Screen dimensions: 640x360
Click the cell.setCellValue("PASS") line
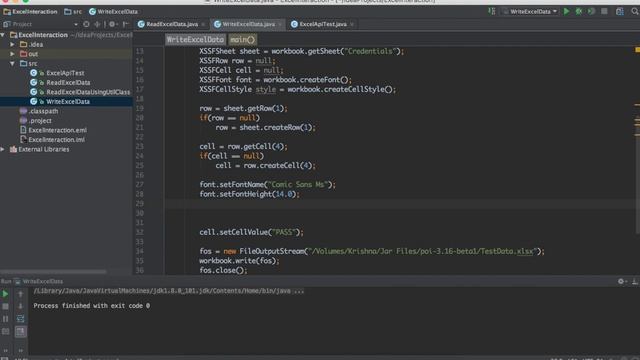(x=251, y=232)
